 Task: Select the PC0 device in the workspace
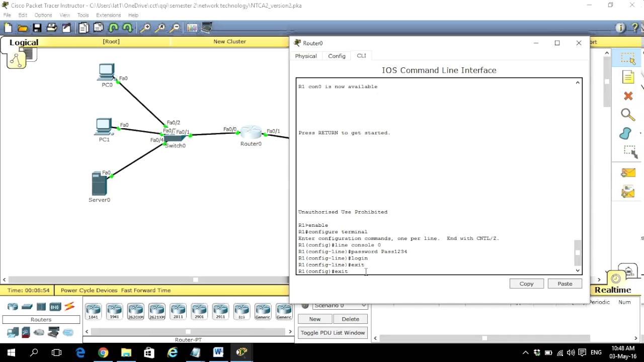tap(106, 72)
